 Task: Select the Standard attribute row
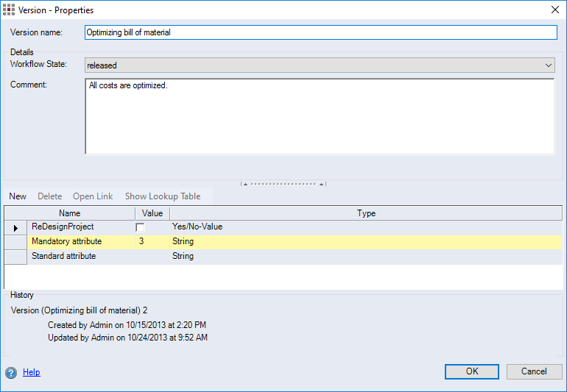(64, 256)
